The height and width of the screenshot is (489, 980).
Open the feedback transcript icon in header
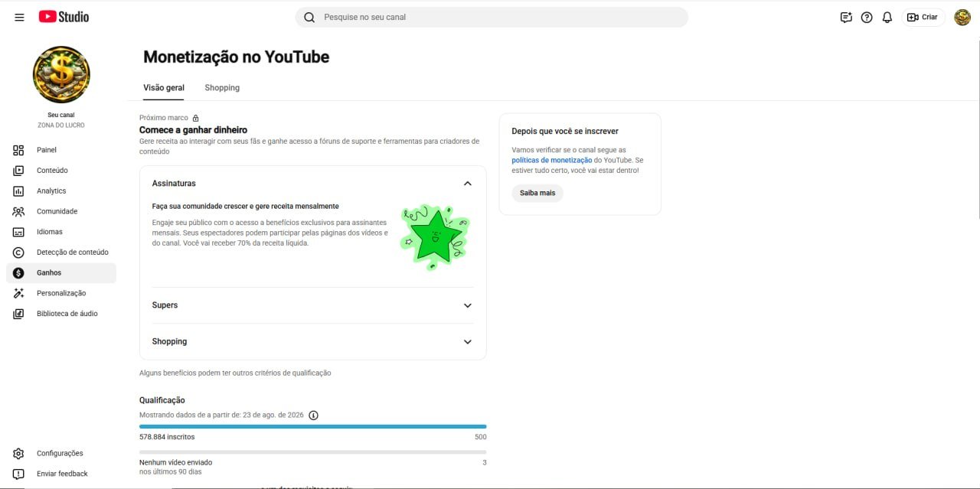pyautogui.click(x=846, y=17)
